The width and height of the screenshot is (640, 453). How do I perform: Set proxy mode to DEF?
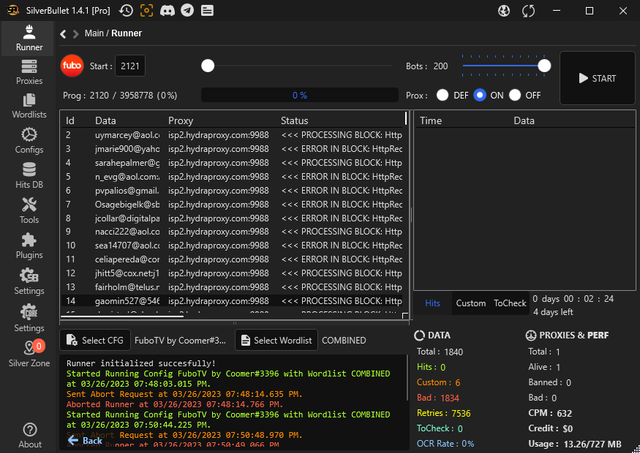click(x=442, y=95)
